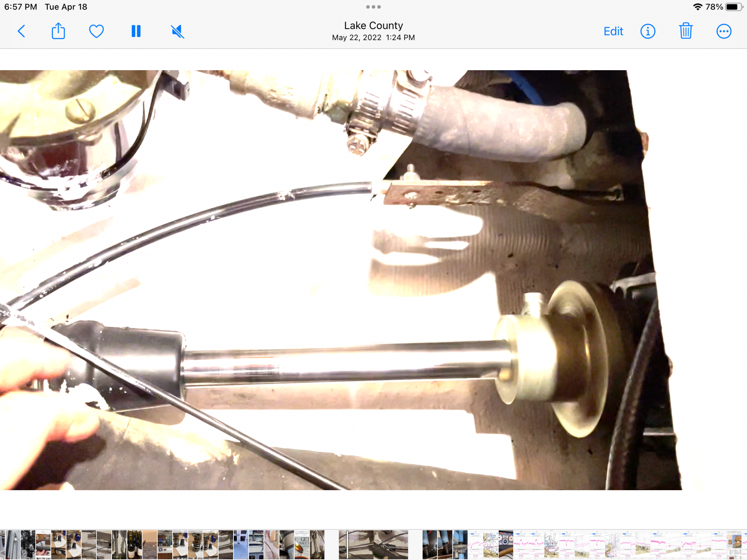Image resolution: width=747 pixels, height=560 pixels.
Task: Favorite this video with the heart
Action: pyautogui.click(x=96, y=31)
